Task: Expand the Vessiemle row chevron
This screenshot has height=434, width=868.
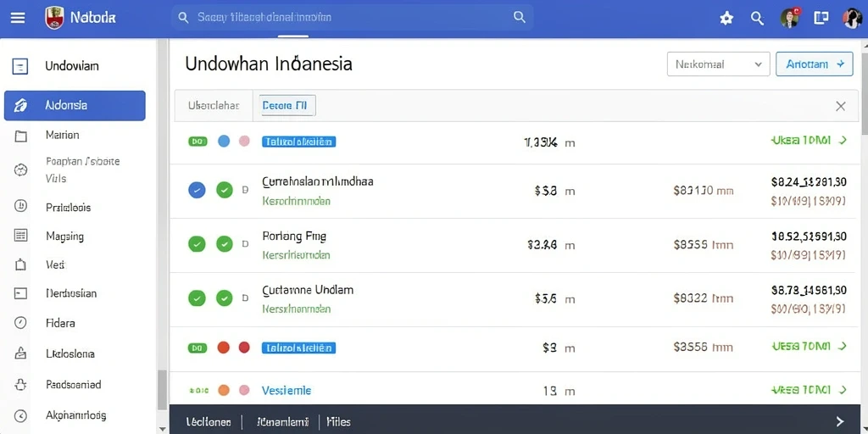Action: coord(843,390)
